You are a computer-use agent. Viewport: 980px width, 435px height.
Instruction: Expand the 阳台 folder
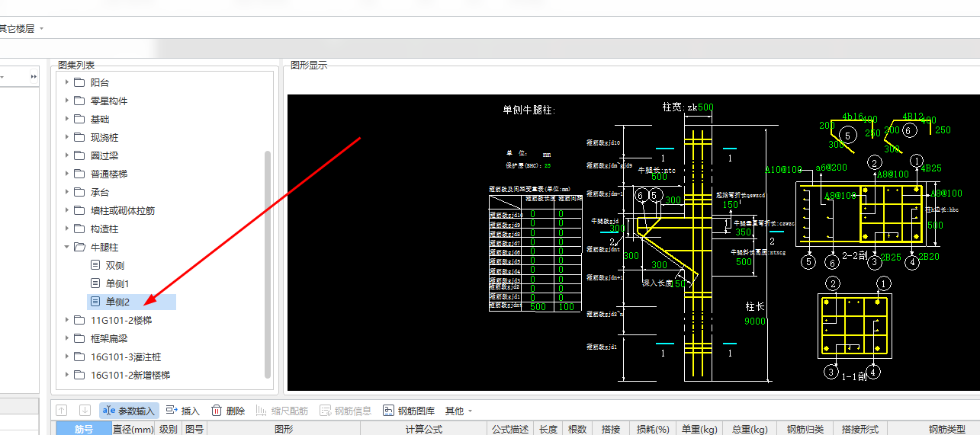coord(66,82)
